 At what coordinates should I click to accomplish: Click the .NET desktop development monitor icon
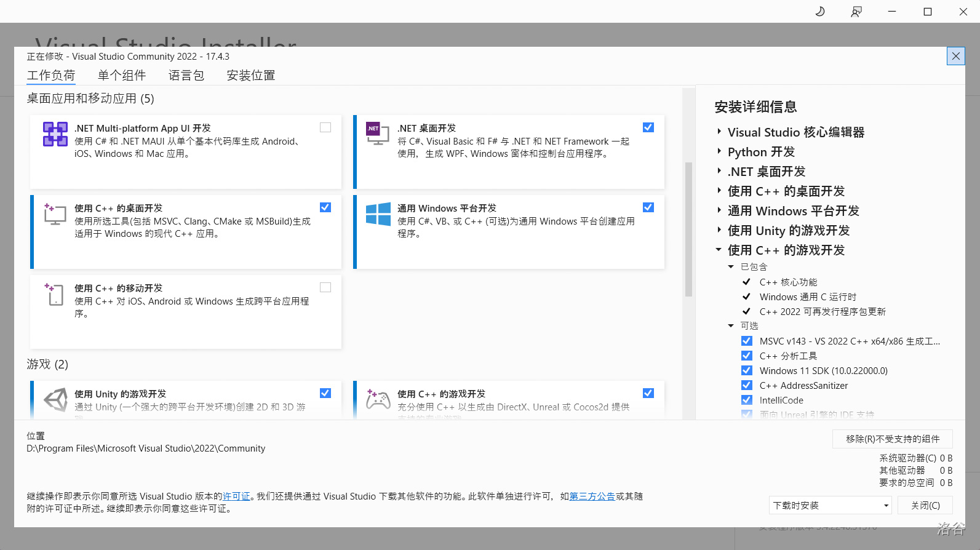tap(378, 134)
